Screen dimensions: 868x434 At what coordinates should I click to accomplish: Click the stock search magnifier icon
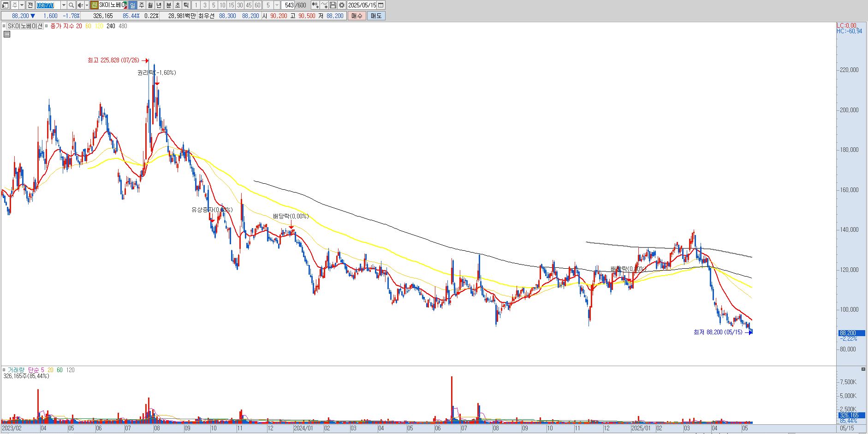(x=71, y=5)
